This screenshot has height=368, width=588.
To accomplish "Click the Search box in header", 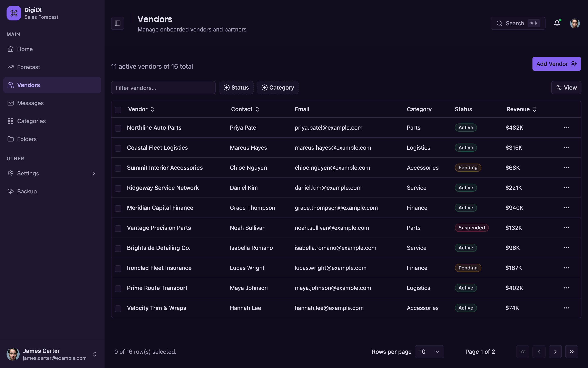I will point(518,23).
